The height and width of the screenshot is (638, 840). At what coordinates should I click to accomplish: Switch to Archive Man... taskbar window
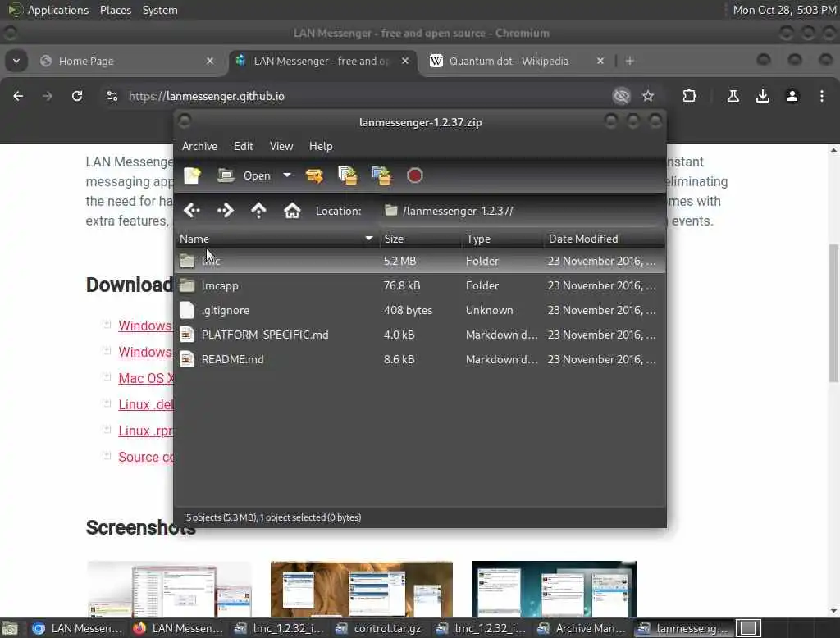pyautogui.click(x=582, y=628)
